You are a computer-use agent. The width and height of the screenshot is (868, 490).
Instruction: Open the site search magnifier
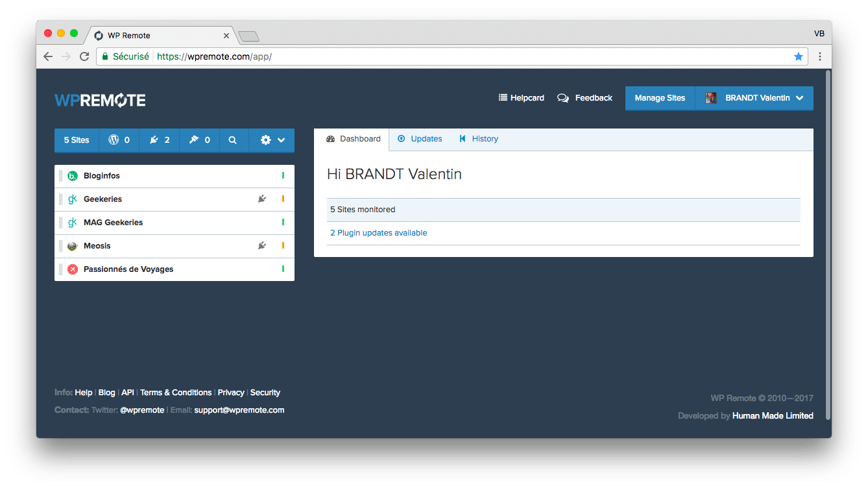point(233,140)
